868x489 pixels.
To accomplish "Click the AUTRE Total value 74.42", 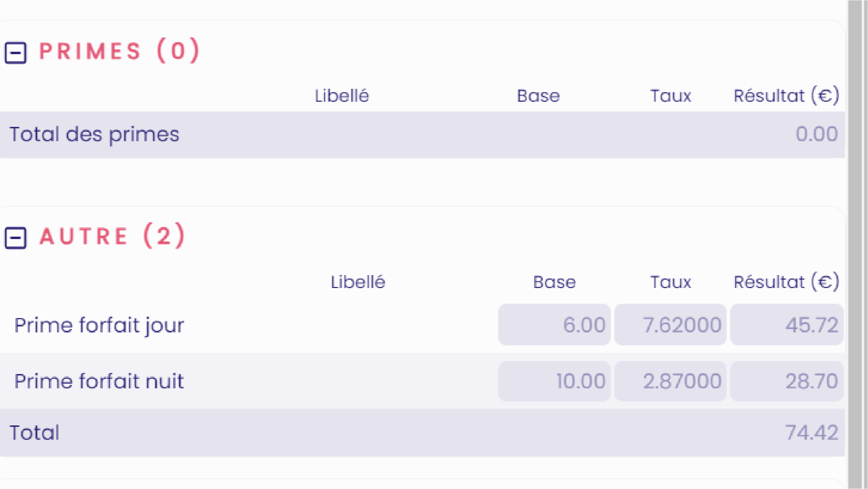I will [812, 432].
